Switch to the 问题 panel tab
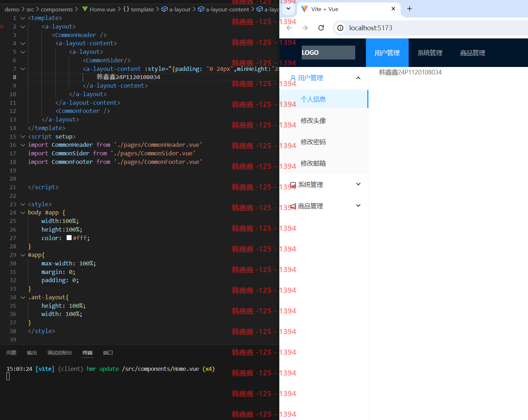This screenshot has width=528, height=420. [x=11, y=353]
